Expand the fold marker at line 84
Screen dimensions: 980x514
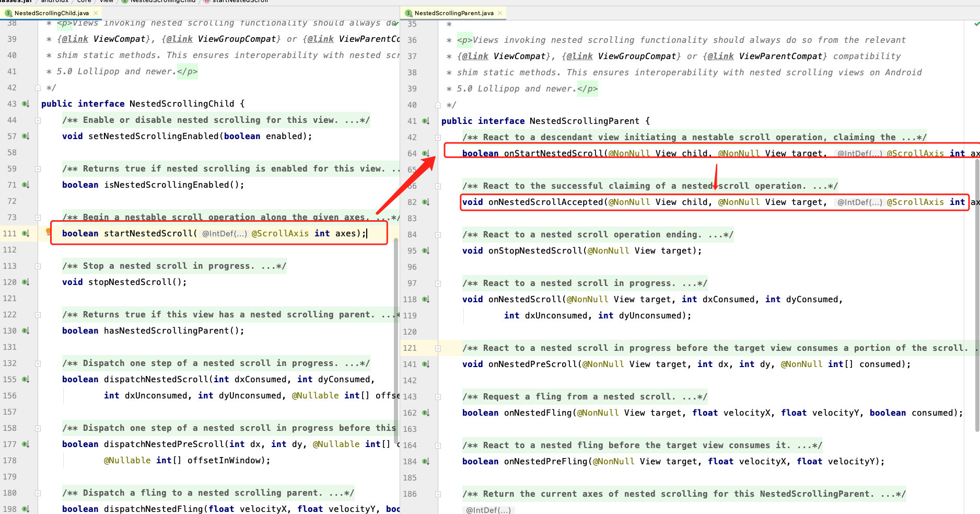pyautogui.click(x=438, y=234)
